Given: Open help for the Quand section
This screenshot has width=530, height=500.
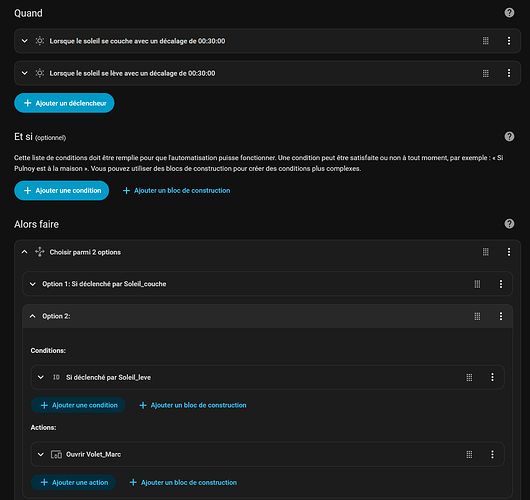Looking at the screenshot, I should 509,13.
